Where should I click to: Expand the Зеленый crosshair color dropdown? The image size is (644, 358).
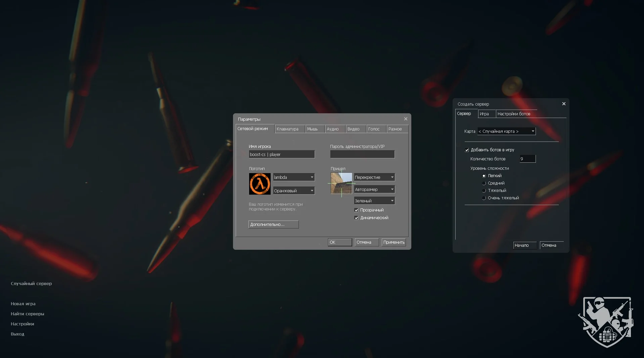pos(374,201)
